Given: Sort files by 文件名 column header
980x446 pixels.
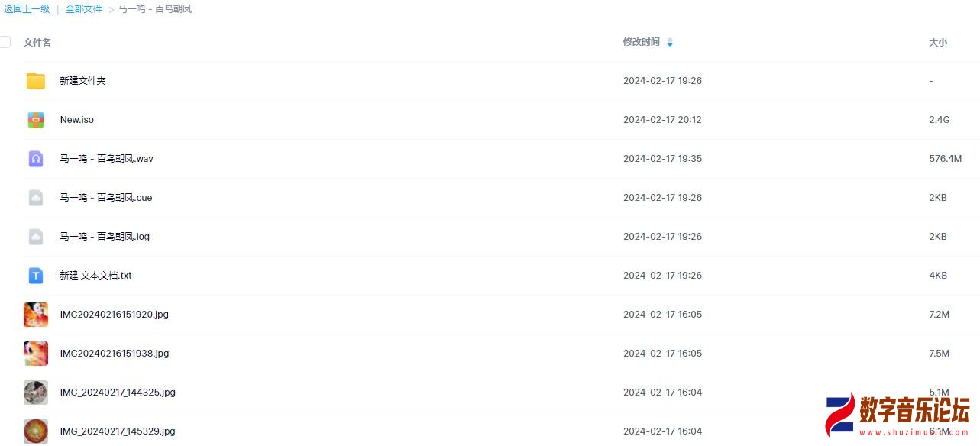Looking at the screenshot, I should [x=37, y=43].
